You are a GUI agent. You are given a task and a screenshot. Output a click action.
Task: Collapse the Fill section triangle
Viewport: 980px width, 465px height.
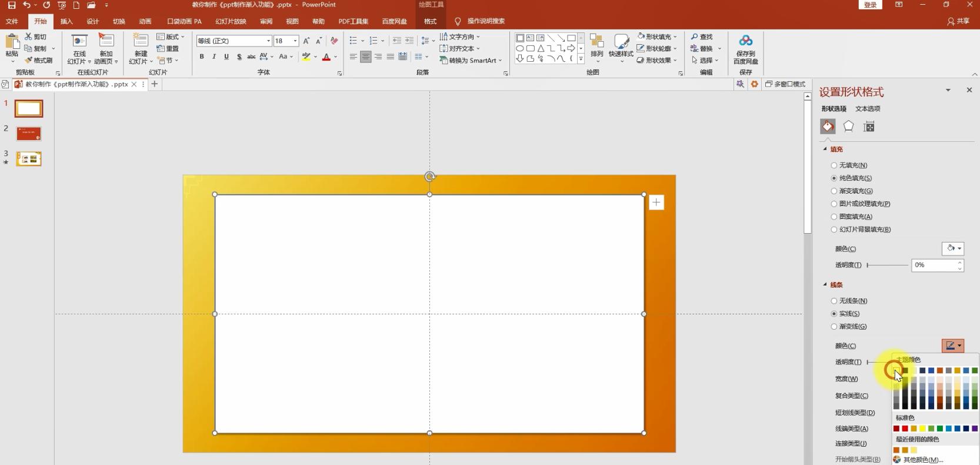tap(825, 150)
